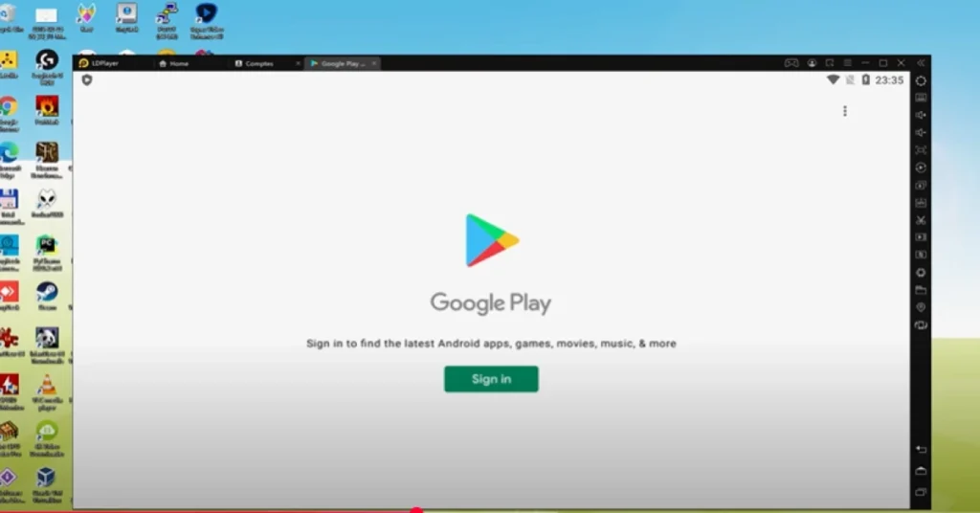
Task: Open Microsoft Edge desktop shortcut
Action: tap(9, 160)
